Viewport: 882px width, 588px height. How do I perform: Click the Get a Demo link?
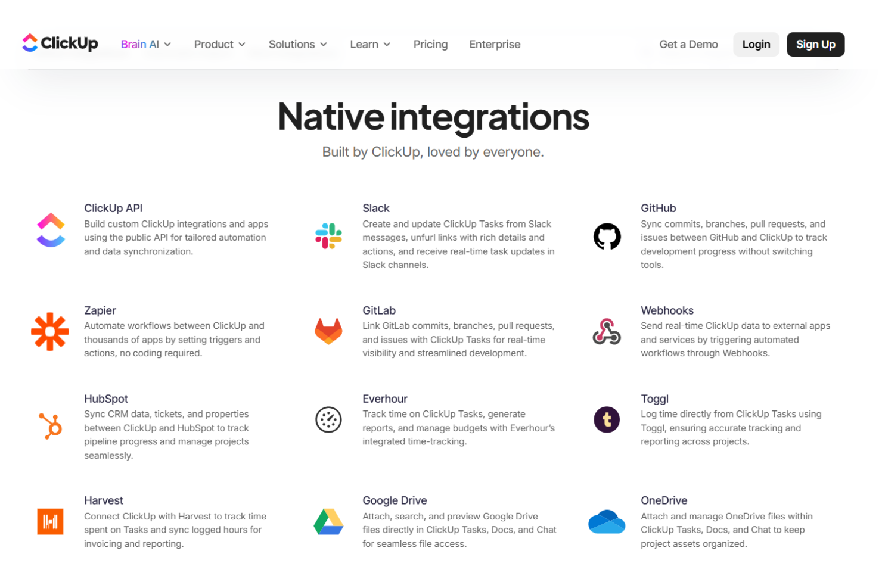688,45
